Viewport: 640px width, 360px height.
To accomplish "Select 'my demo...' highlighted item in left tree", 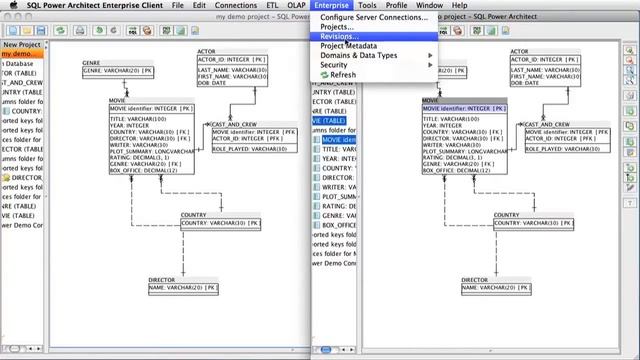I will [22, 54].
